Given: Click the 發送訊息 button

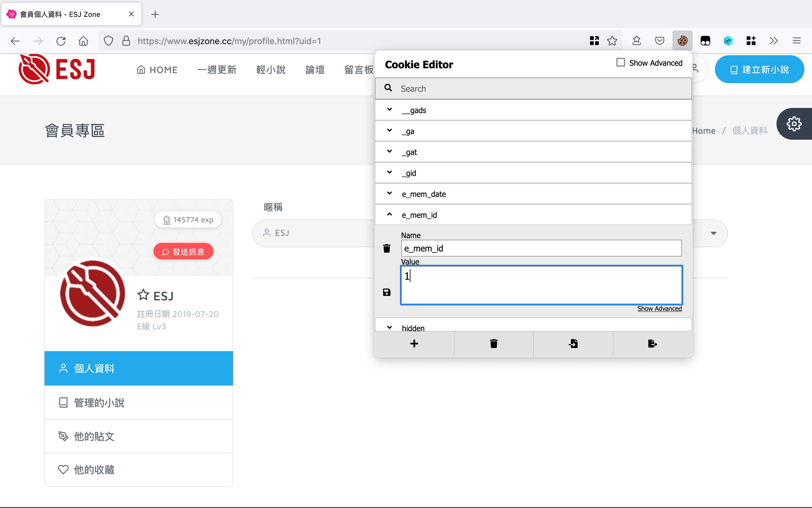Looking at the screenshot, I should click(x=183, y=251).
